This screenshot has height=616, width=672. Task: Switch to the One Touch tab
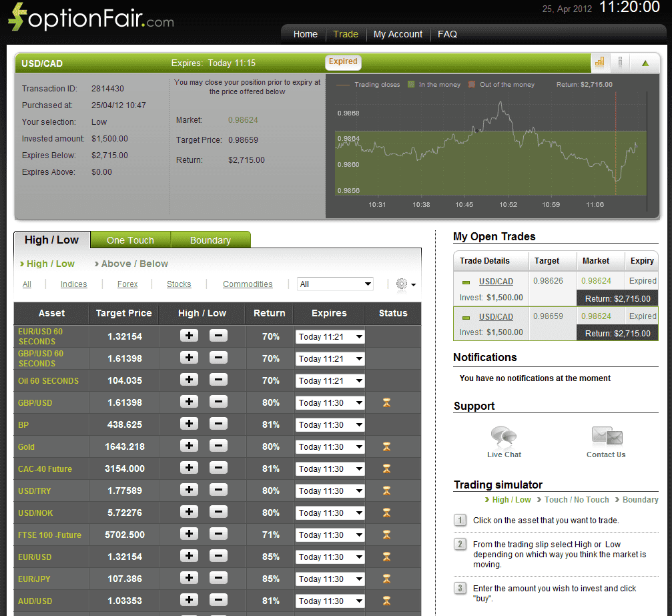coord(130,239)
